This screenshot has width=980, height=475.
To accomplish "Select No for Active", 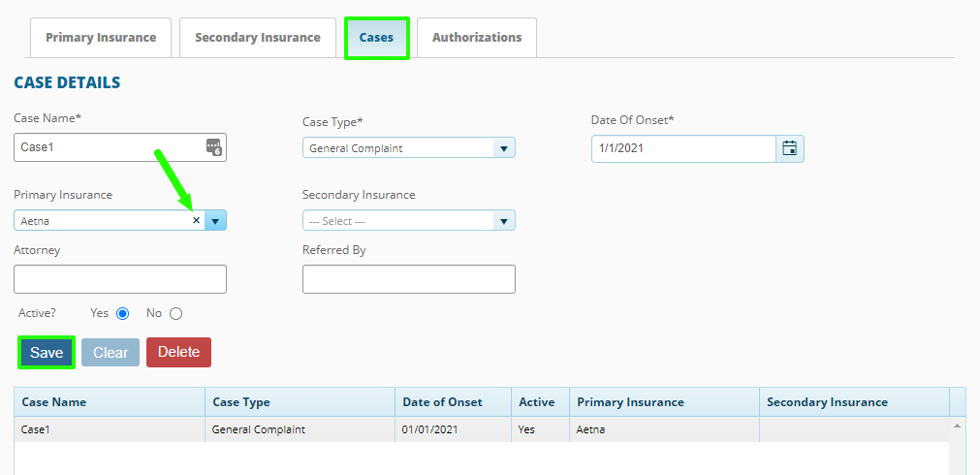I will [x=175, y=314].
